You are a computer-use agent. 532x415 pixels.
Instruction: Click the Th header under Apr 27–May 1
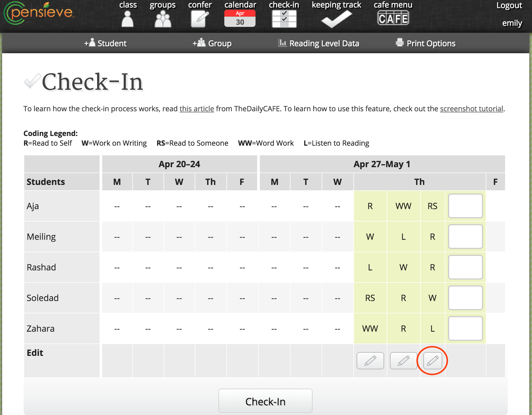(420, 182)
